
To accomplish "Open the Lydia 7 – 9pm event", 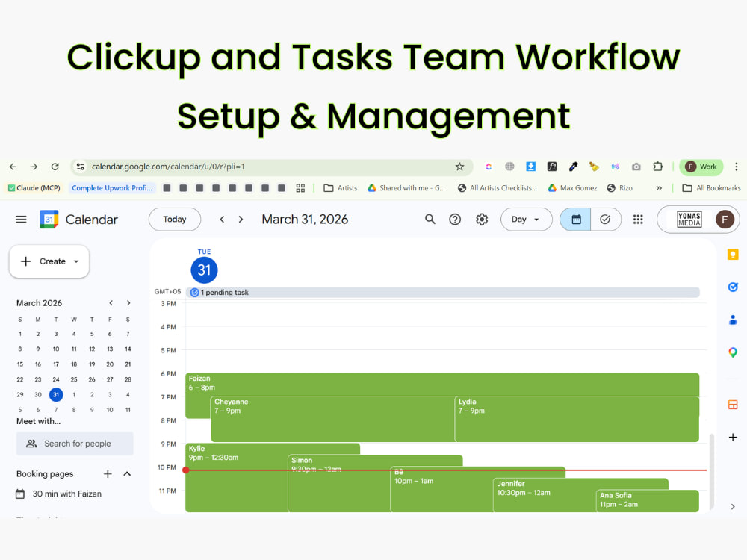I will coord(577,419).
